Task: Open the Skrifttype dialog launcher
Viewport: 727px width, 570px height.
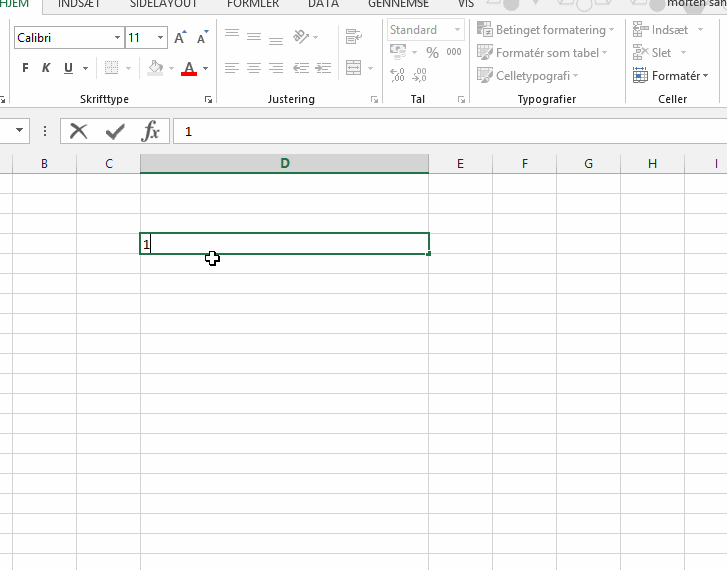Action: click(x=208, y=99)
